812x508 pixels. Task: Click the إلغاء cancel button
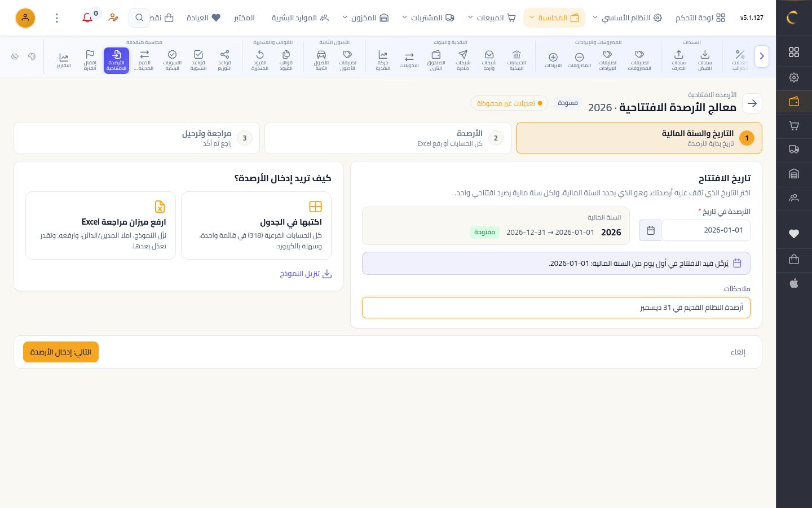pyautogui.click(x=738, y=352)
